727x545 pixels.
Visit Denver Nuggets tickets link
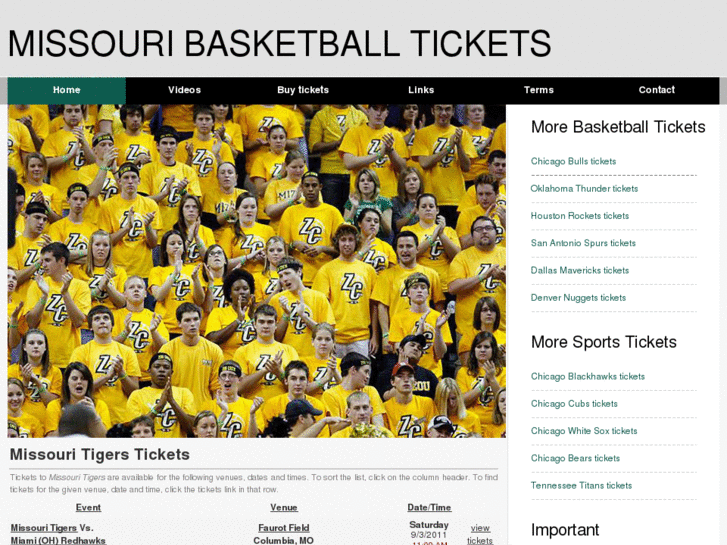pos(578,298)
